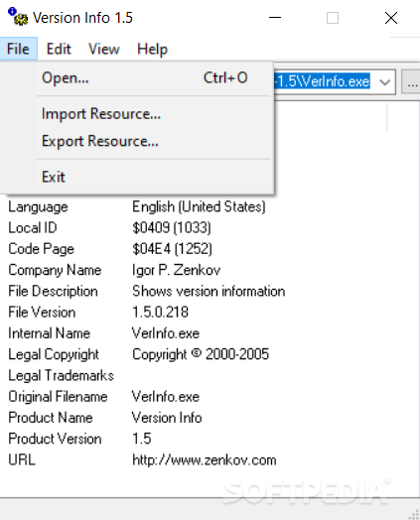Select the Product Version row label

coord(55,439)
